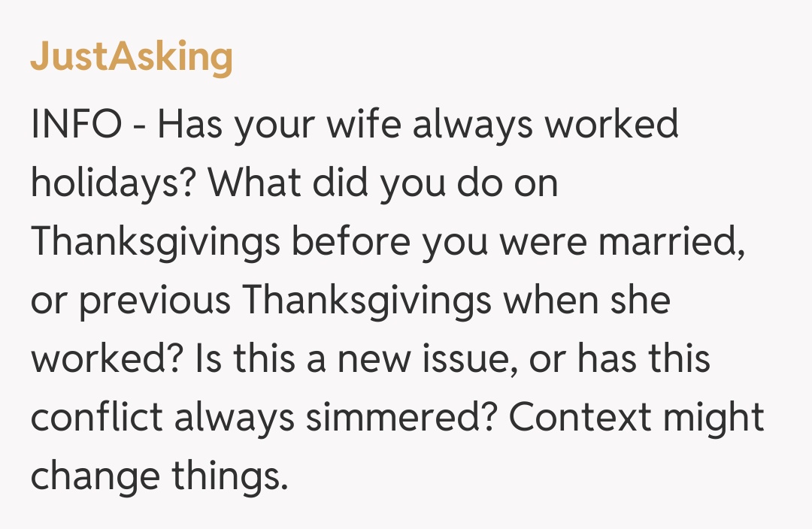The width and height of the screenshot is (812, 529).
Task: Click the word 'worked?' on the fifth line
Action: tap(105, 360)
